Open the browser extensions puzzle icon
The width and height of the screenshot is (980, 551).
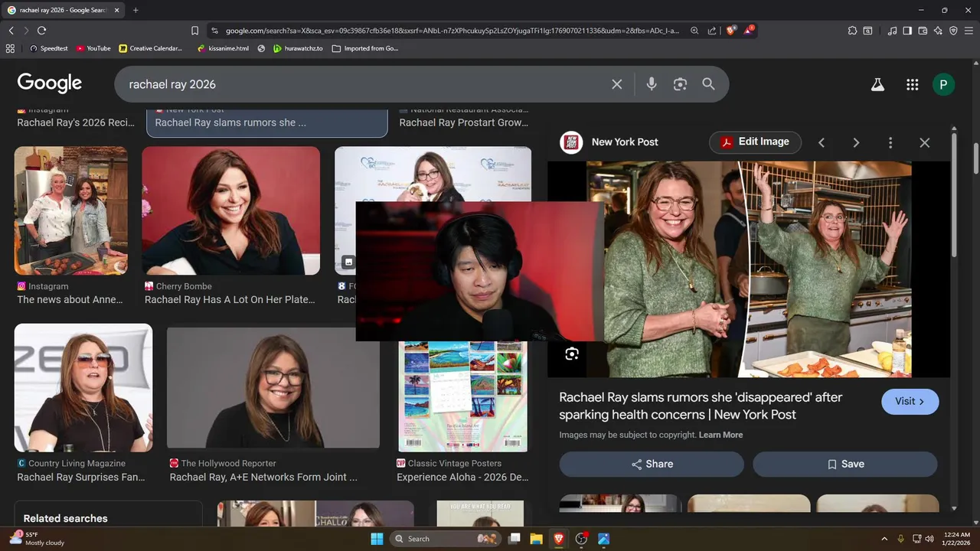pos(852,31)
